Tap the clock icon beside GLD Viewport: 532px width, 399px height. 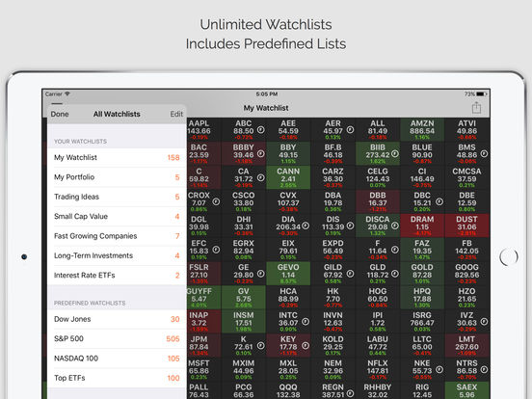(395, 274)
